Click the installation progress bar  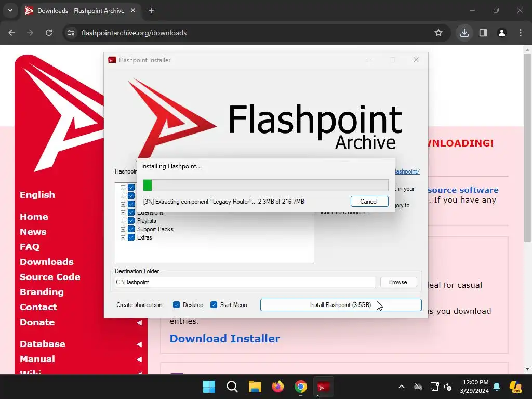click(x=265, y=185)
